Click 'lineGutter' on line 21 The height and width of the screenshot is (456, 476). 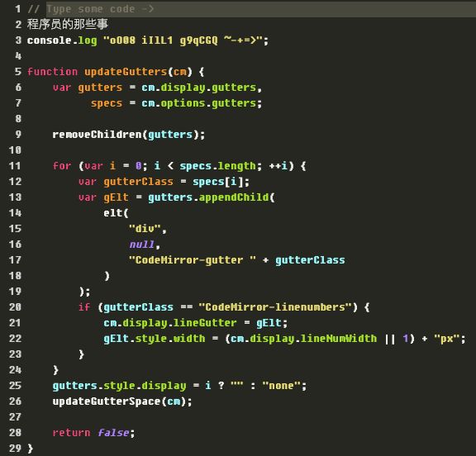click(205, 323)
